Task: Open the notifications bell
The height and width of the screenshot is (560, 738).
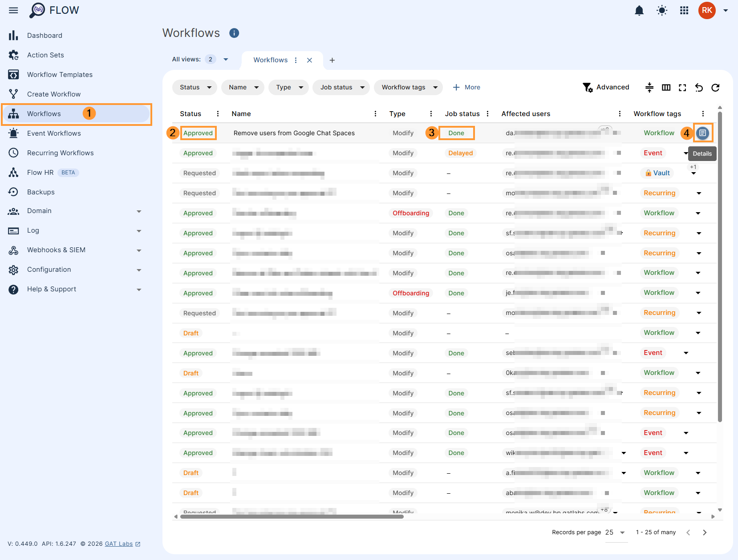Action: pos(639,10)
